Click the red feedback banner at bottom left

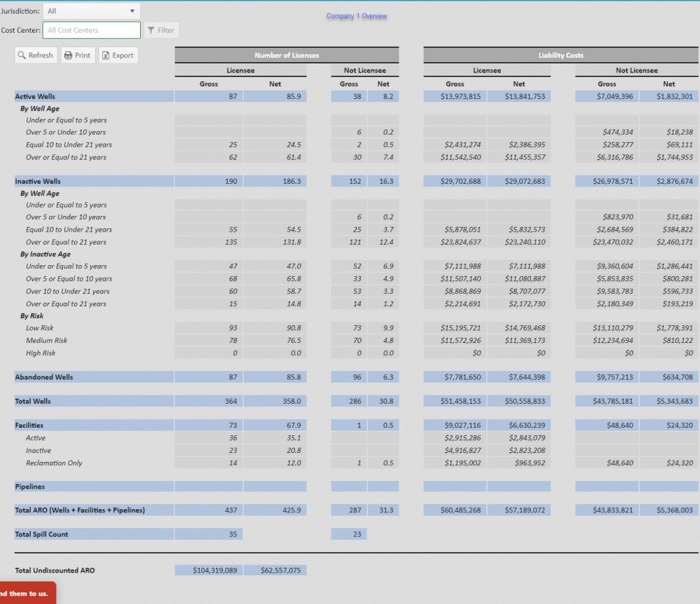coord(29,594)
